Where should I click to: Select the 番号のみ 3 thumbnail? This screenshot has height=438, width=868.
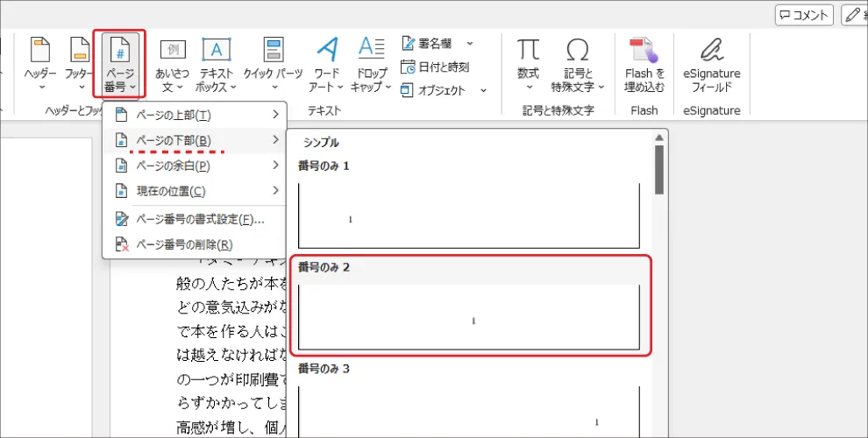click(x=469, y=412)
